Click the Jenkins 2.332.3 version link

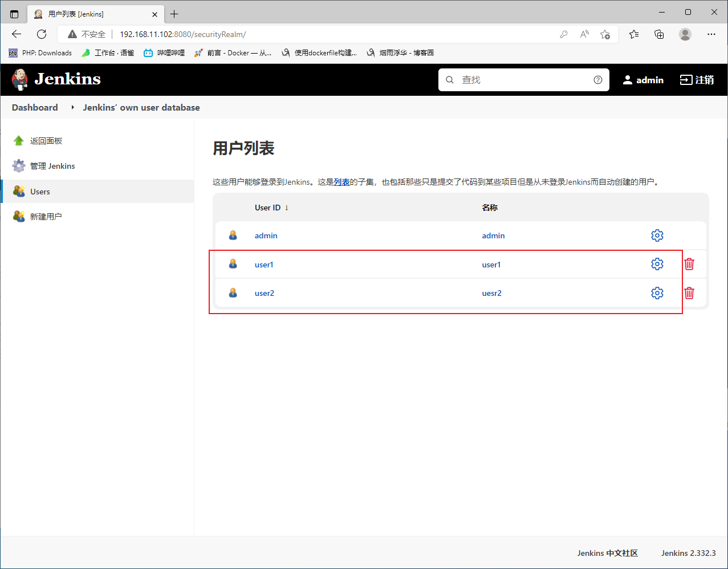(x=688, y=553)
